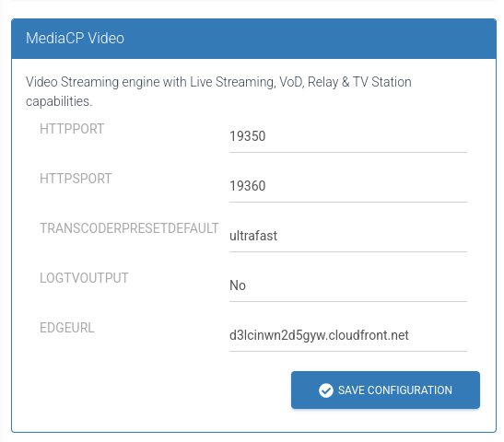Image resolution: width=504 pixels, height=442 pixels.
Task: Select the EDGEURL cloudfront.net field
Action: click(x=348, y=336)
